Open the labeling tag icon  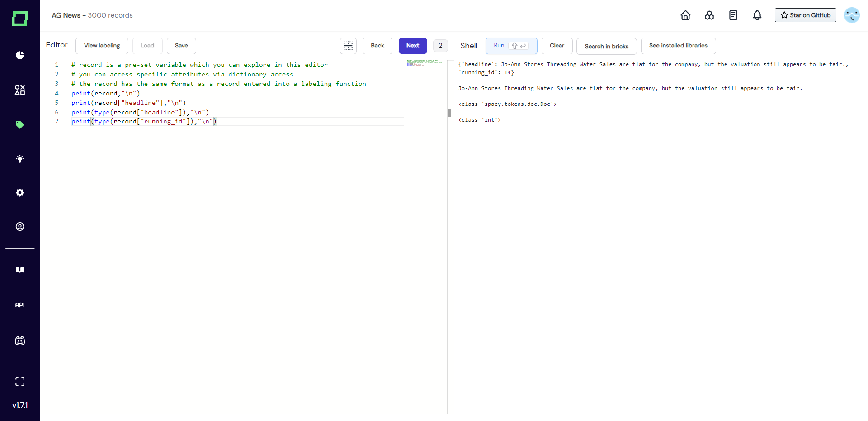click(20, 124)
